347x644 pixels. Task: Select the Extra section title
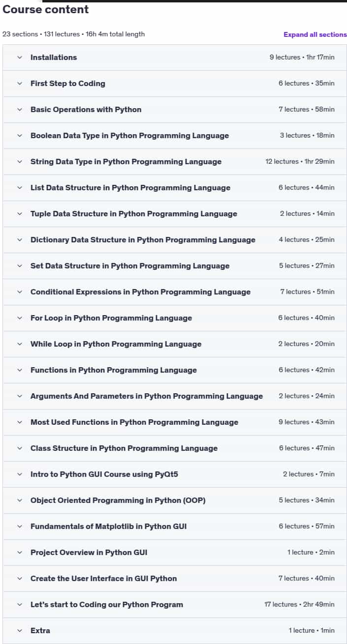tap(40, 631)
